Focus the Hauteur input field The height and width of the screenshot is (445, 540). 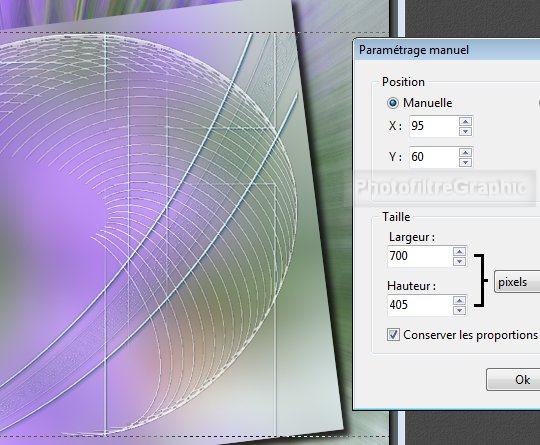(x=420, y=305)
